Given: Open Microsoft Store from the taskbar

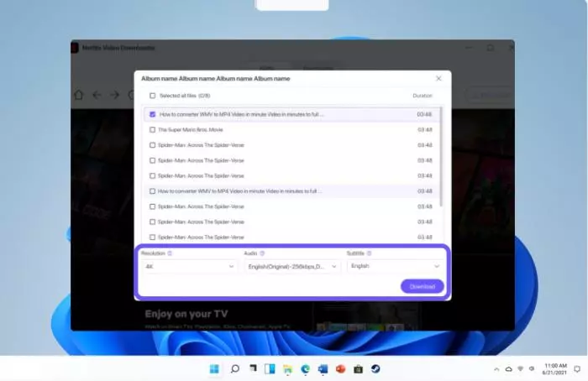Looking at the screenshot, I should [x=358, y=369].
